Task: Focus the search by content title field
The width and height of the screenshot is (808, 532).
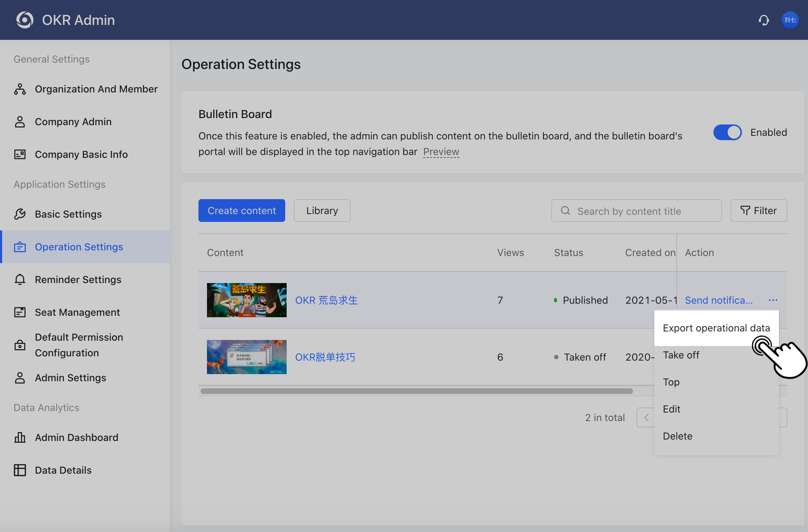Action: (637, 211)
